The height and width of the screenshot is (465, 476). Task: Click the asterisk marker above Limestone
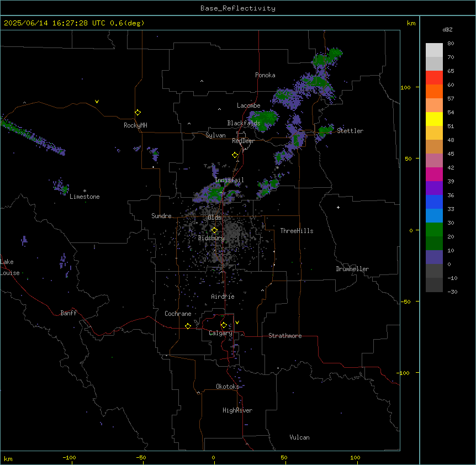pos(84,191)
